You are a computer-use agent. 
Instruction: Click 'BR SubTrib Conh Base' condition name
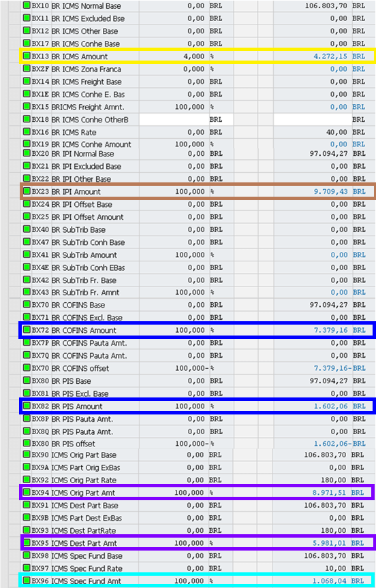[x=88, y=242]
